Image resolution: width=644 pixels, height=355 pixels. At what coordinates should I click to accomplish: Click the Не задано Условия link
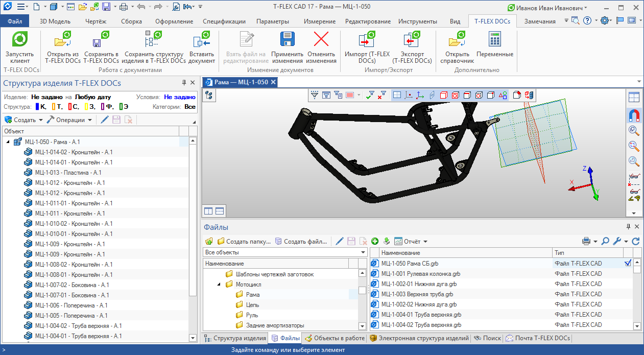click(180, 97)
